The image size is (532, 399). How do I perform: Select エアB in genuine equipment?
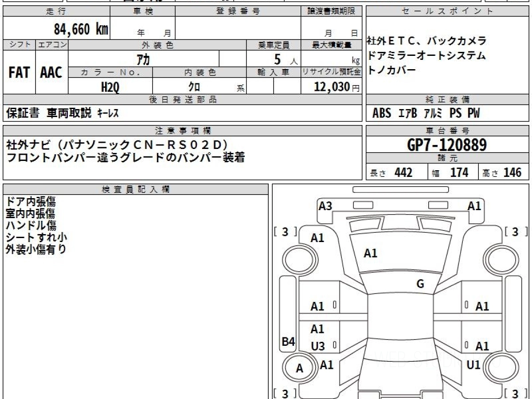pyautogui.click(x=408, y=113)
